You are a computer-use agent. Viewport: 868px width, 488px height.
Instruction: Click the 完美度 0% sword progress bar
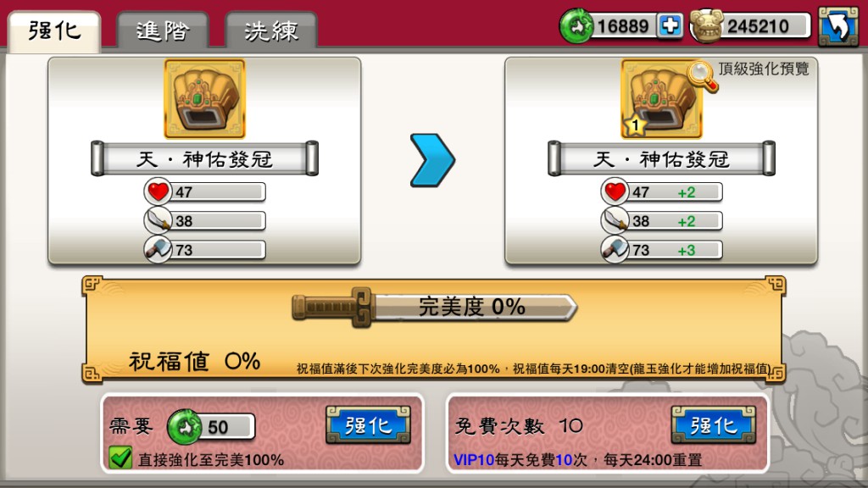tap(435, 307)
